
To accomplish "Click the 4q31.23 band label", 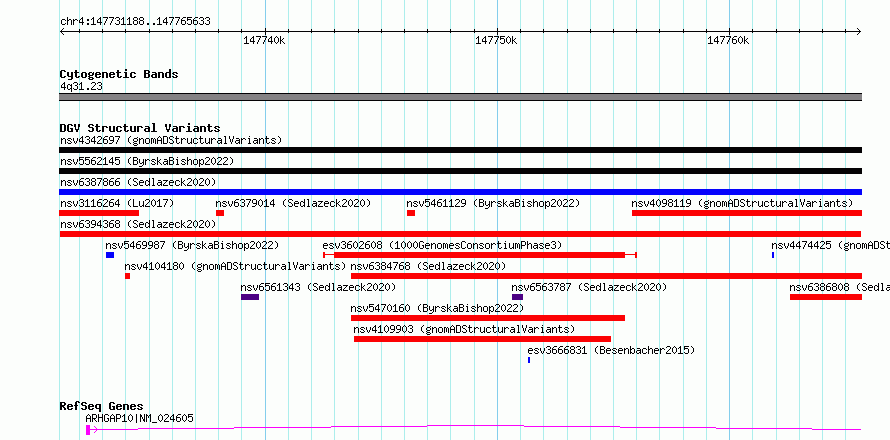I will (81, 87).
